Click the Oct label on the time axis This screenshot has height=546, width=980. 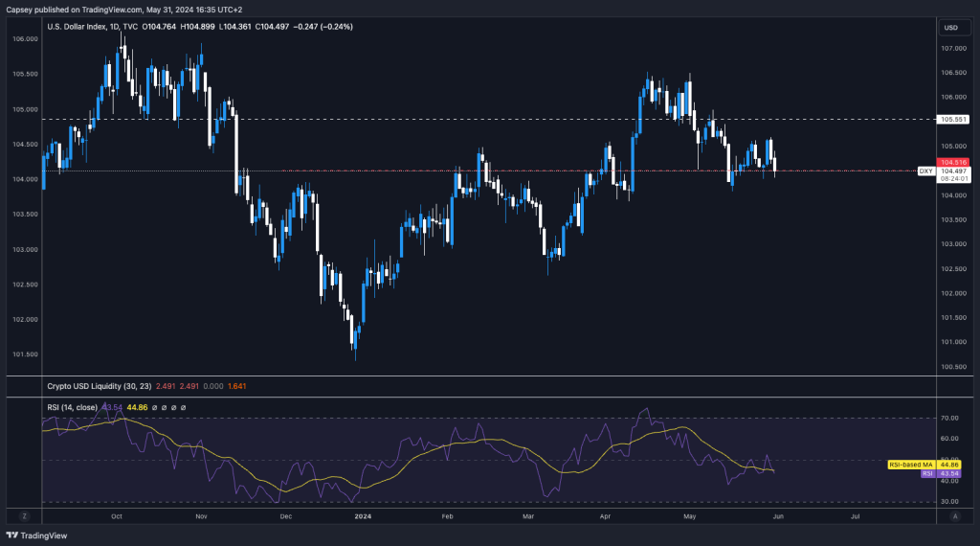[x=116, y=515]
